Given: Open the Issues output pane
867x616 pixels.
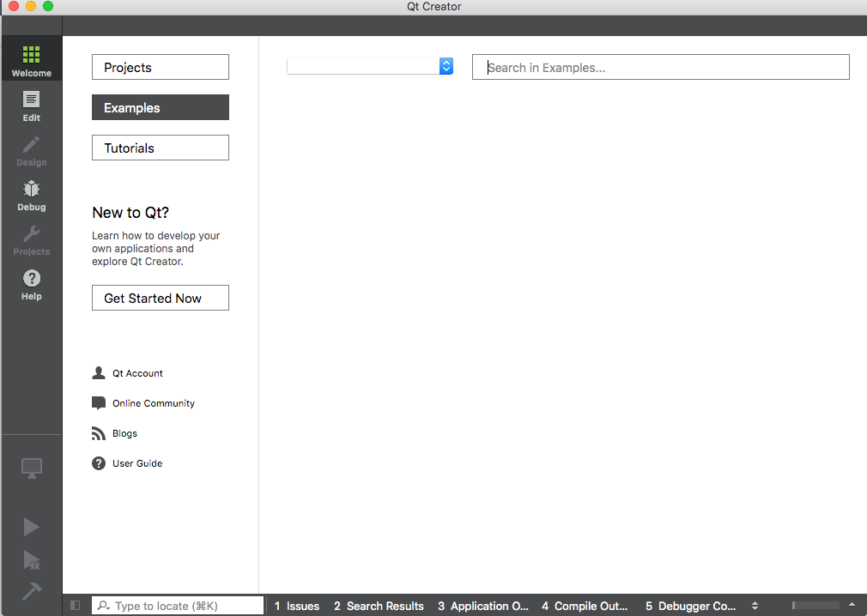Looking at the screenshot, I should click(x=297, y=606).
